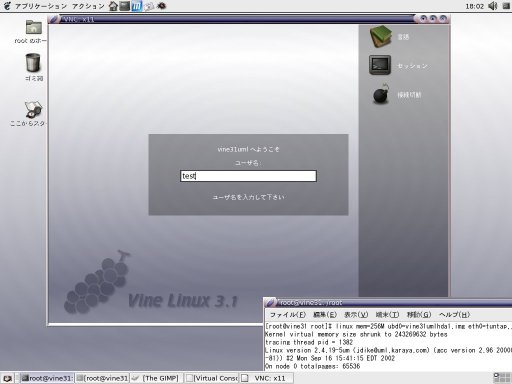Click 'Kernel virtual memory size' terminal line
Screen dimensions: 512x384
click(x=356, y=334)
